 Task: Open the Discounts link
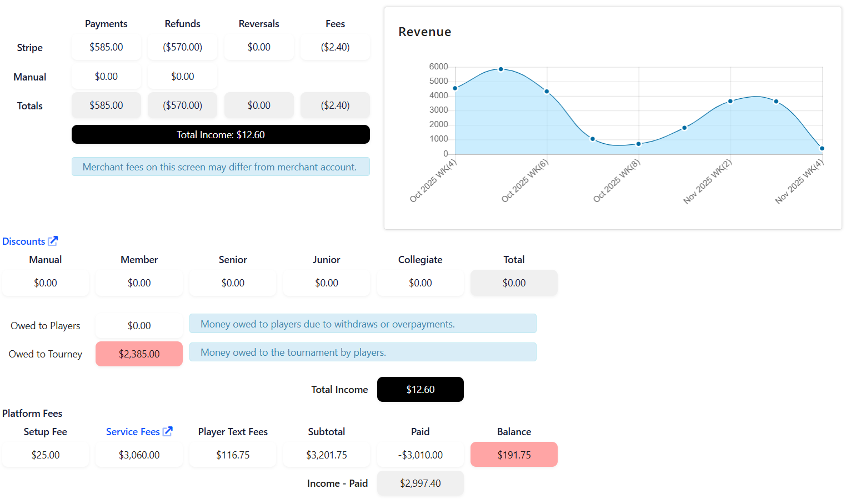coord(24,241)
